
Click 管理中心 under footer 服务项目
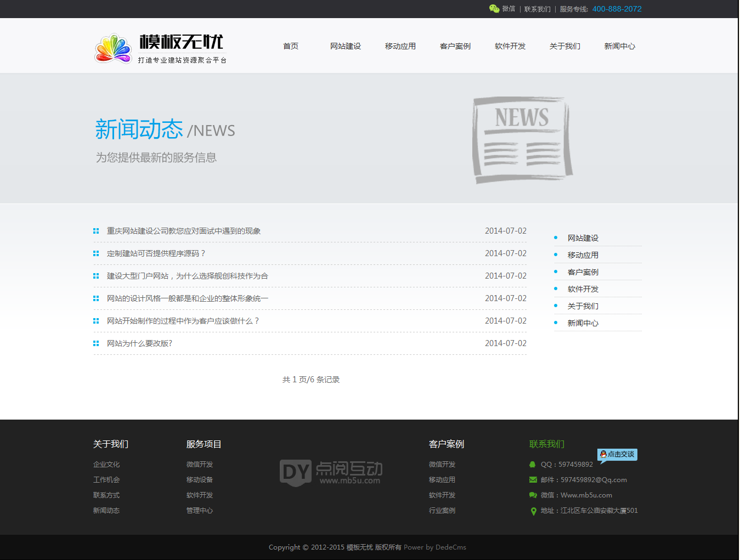pyautogui.click(x=200, y=511)
